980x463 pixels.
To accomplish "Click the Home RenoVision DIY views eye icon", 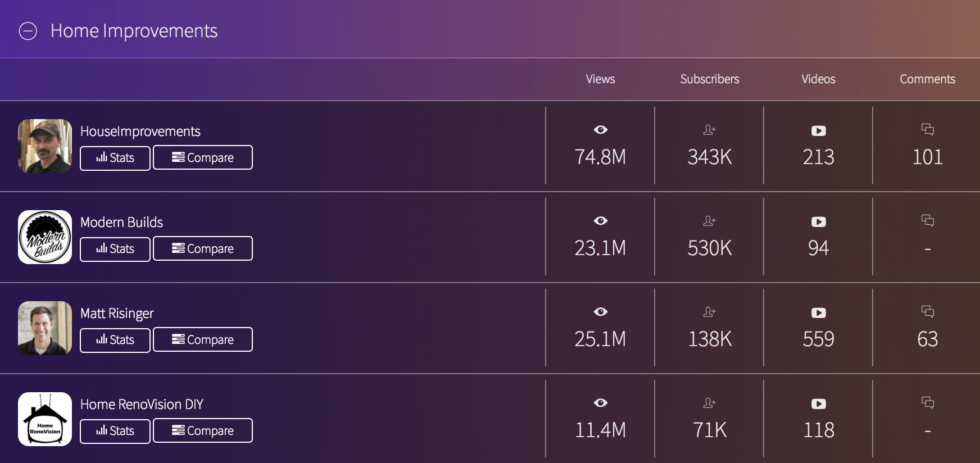I will [600, 403].
